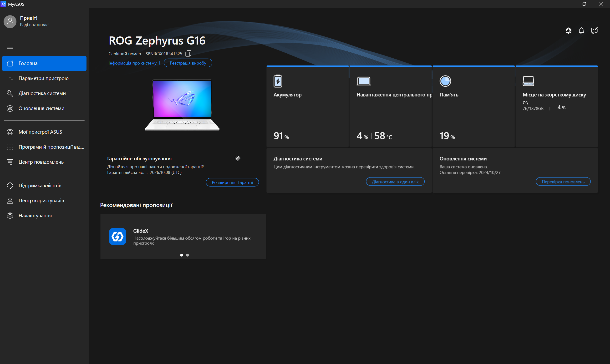Open the hexagonal ASUS services icon top right
Image resolution: width=610 pixels, height=364 pixels.
[568, 31]
